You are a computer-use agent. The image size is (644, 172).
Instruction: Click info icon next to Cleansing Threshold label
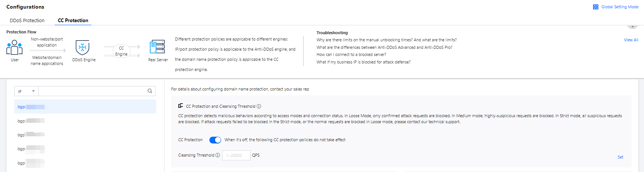[218, 155]
